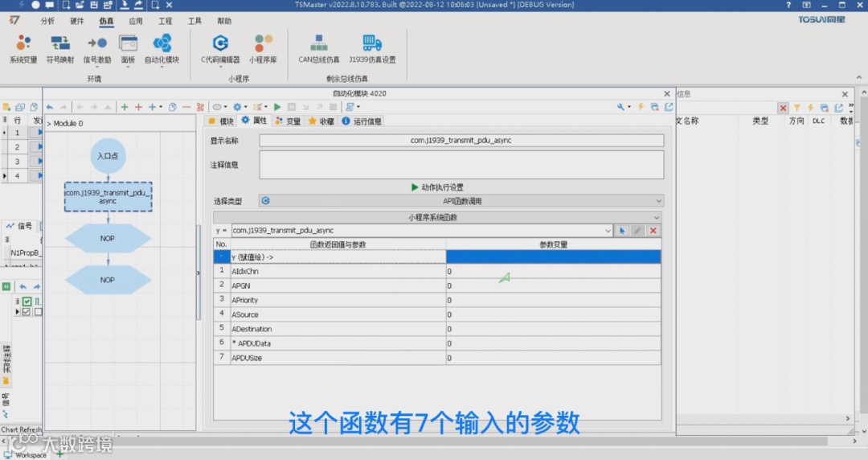
Task: Switch to the 运行信息 tab
Action: (362, 121)
